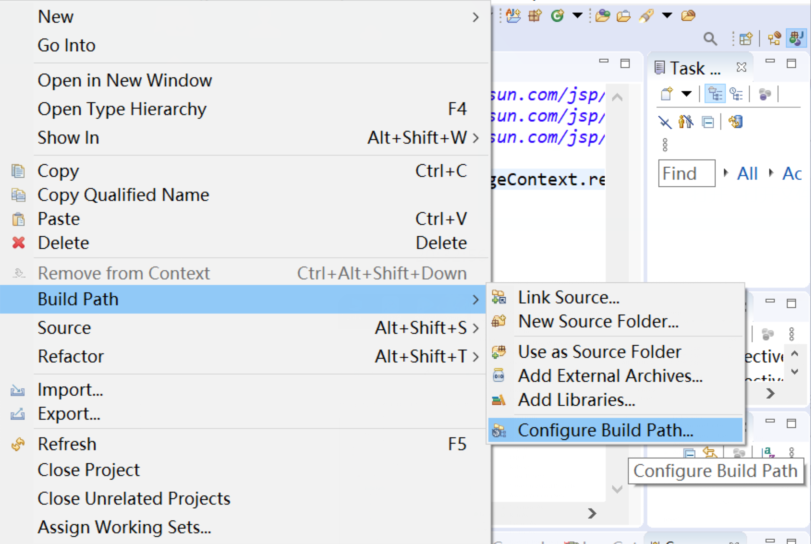Click the Build Path menu entry
The image size is (811, 544).
coord(243,299)
